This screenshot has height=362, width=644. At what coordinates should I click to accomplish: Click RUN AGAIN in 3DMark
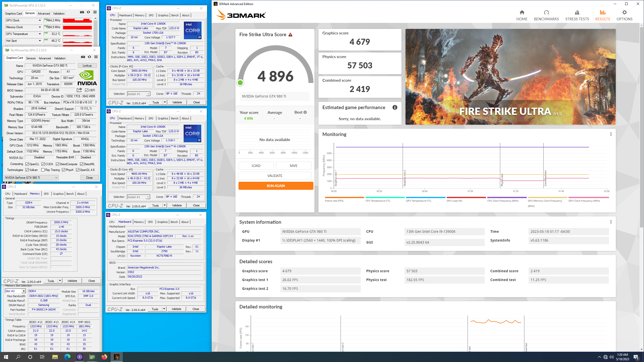click(276, 186)
